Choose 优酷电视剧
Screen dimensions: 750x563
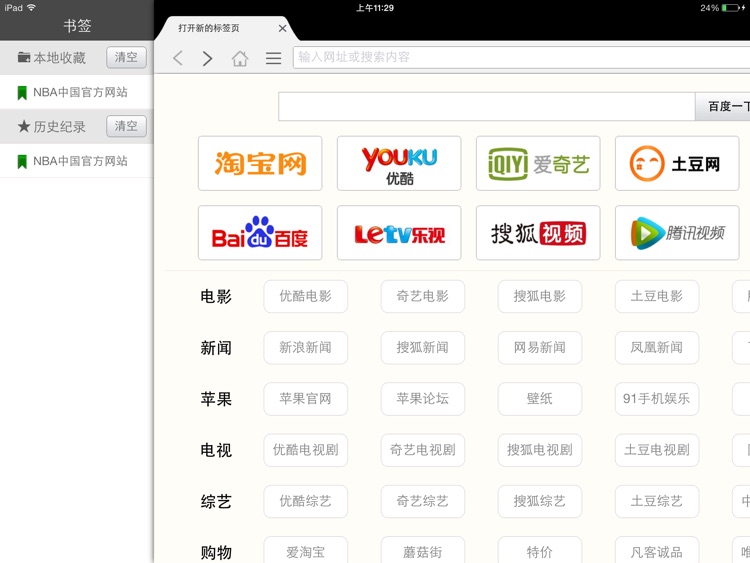(306, 450)
